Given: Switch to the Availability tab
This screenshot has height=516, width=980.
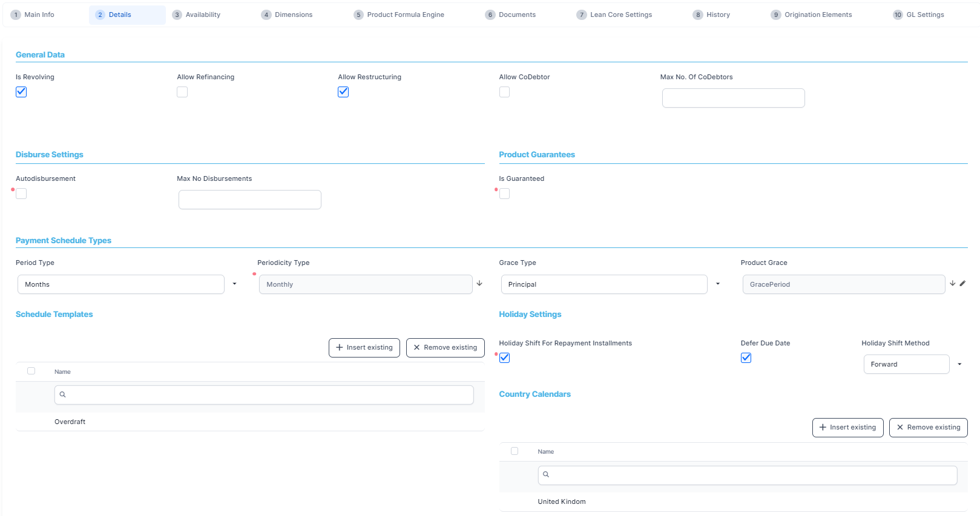Looking at the screenshot, I should pos(202,15).
